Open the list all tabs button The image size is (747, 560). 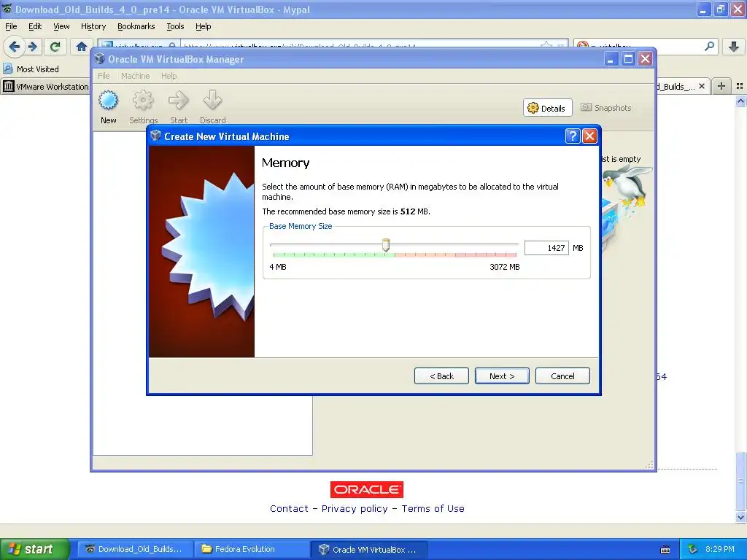coord(740,86)
